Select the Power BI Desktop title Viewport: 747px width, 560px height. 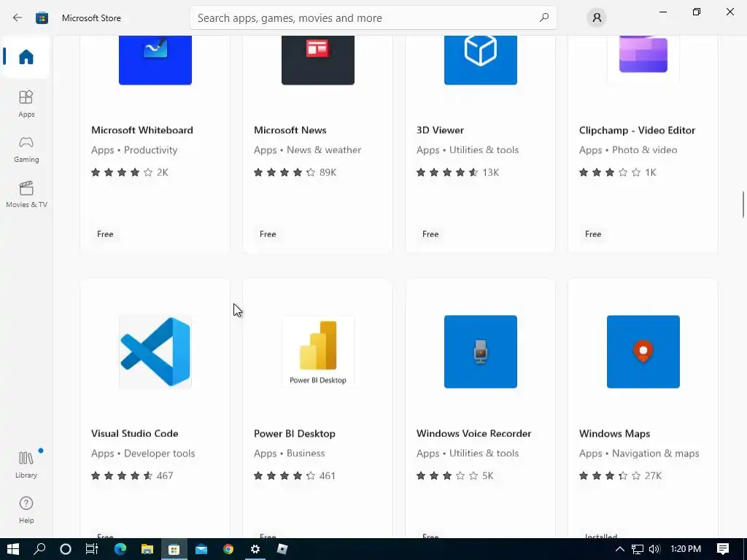pyautogui.click(x=295, y=433)
